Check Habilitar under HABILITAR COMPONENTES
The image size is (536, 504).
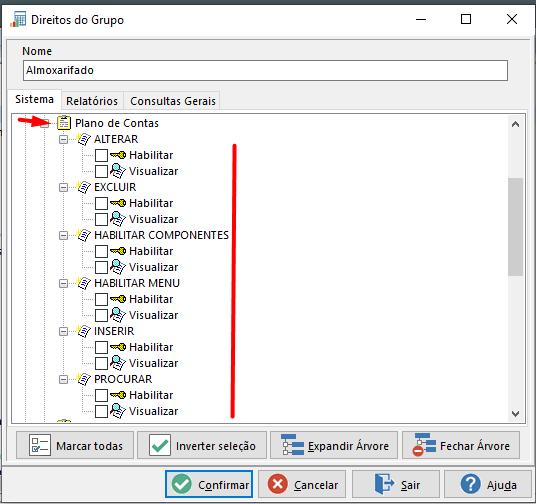102,251
